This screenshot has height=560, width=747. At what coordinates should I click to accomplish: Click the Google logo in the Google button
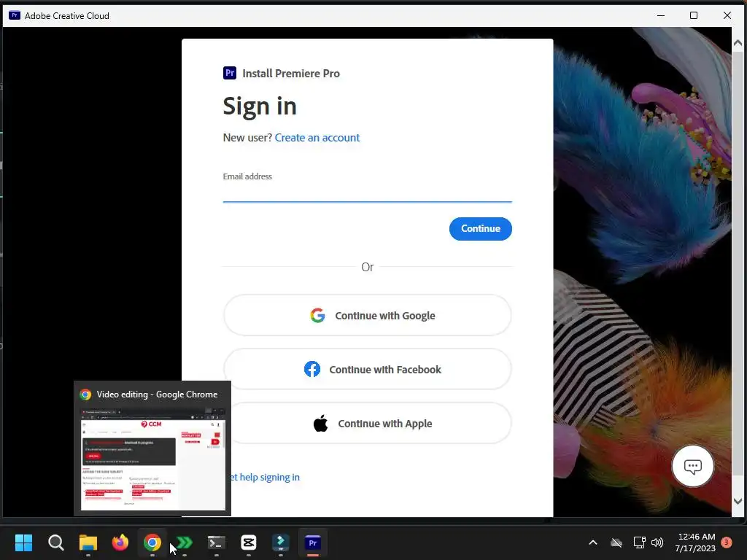point(318,315)
